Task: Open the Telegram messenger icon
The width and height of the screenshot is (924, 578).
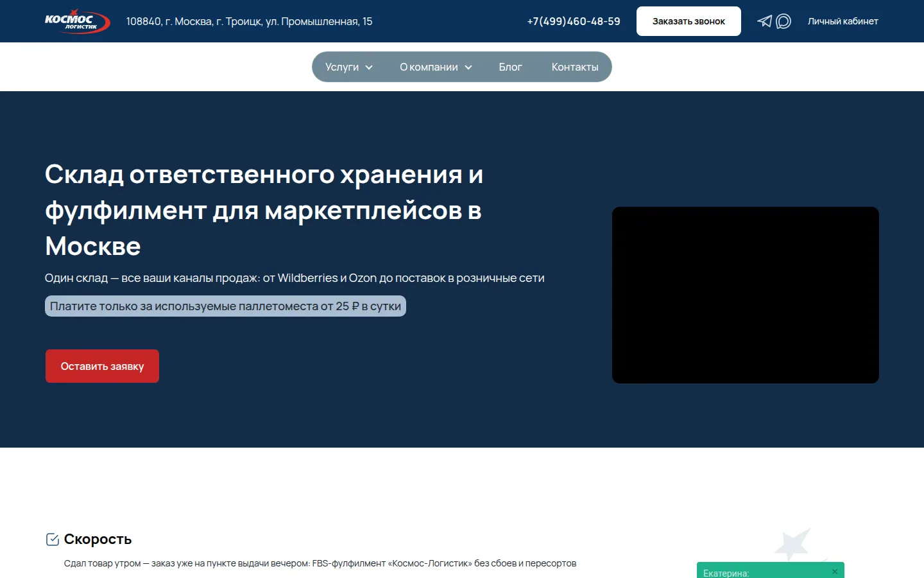Action: [x=764, y=21]
